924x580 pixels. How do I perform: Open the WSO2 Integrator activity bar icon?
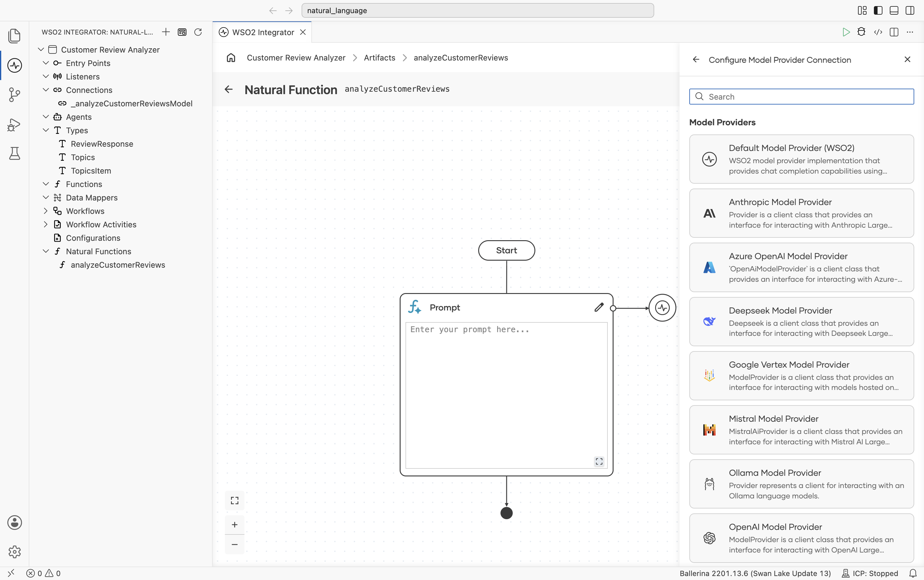pyautogui.click(x=14, y=65)
